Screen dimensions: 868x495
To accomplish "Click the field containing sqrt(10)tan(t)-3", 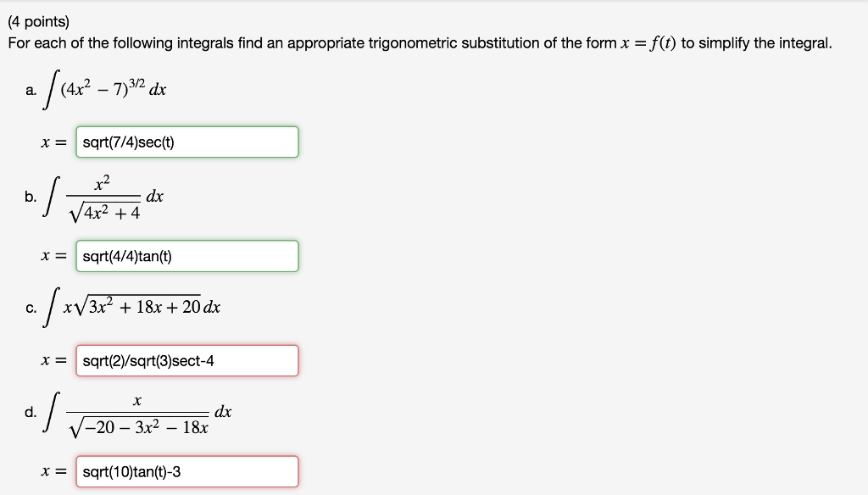I will (186, 471).
